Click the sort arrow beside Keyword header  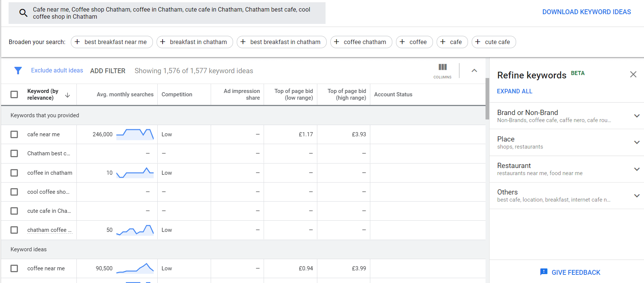(67, 95)
